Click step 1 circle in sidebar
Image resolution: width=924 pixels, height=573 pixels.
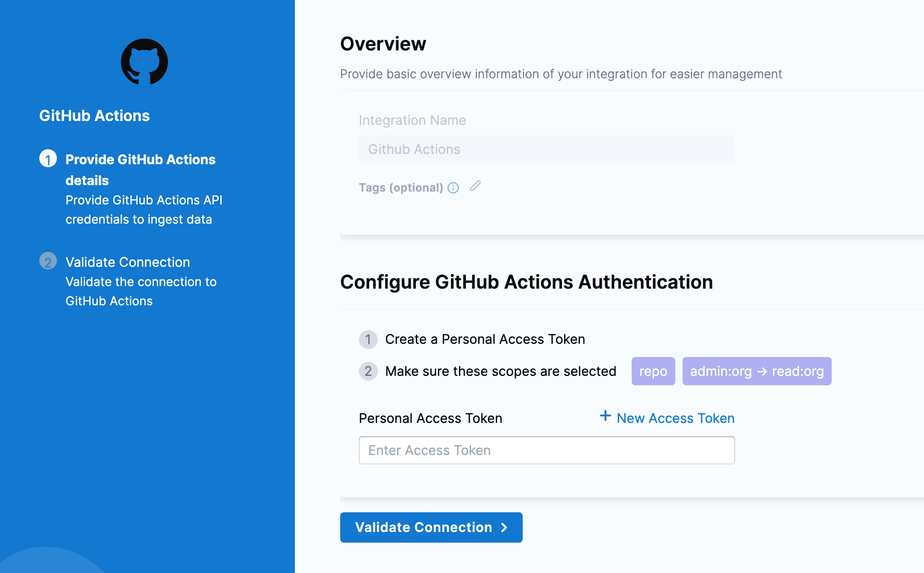coord(48,159)
